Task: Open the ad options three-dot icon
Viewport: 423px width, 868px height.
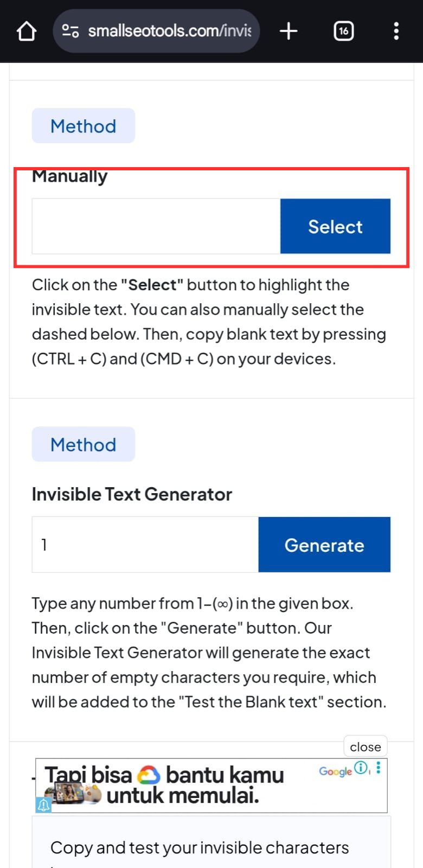Action: pyautogui.click(x=379, y=768)
